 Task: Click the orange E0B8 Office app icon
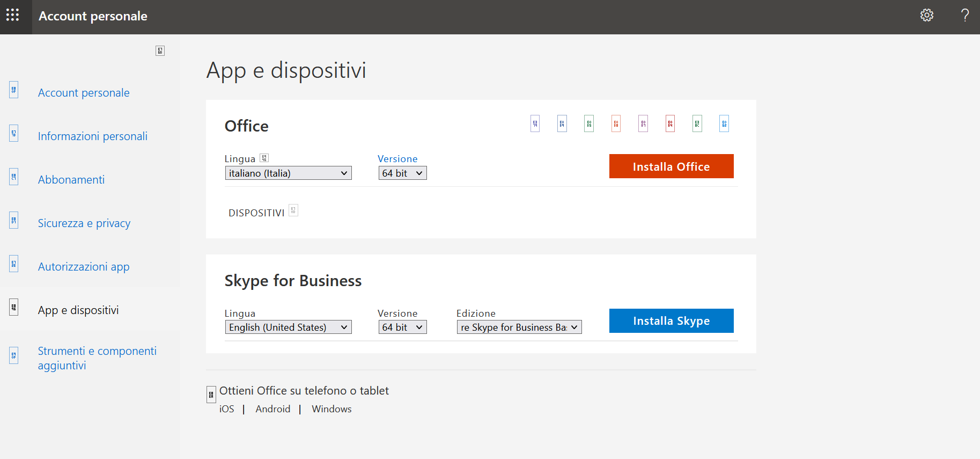pos(616,123)
